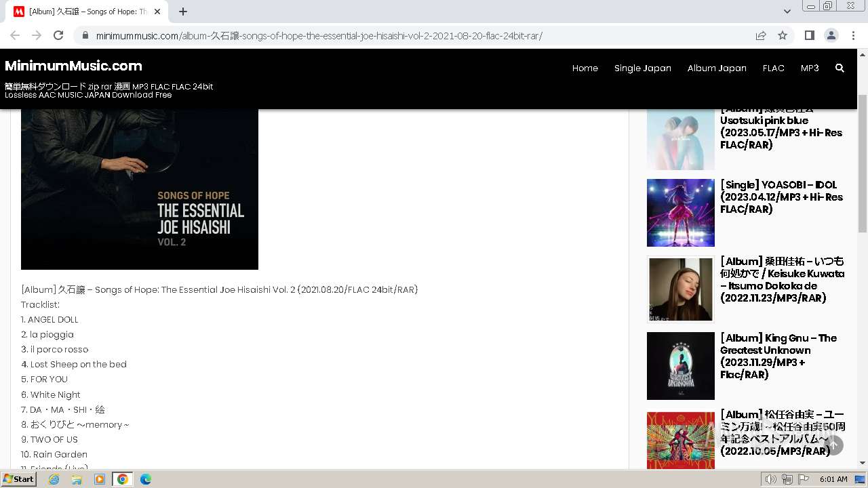Click the 6:01 AM system clock
This screenshot has height=488, width=868.
click(x=833, y=479)
